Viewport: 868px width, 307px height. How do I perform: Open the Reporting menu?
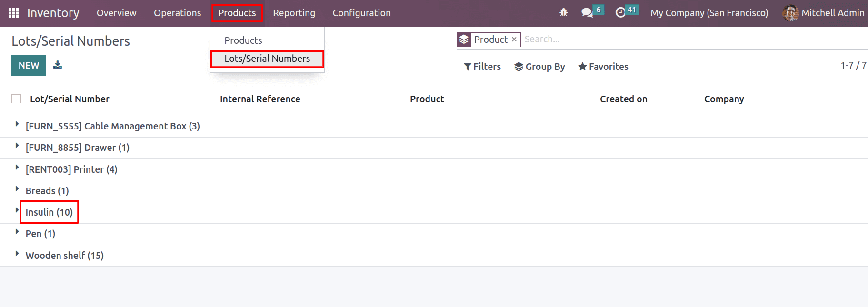pos(294,13)
